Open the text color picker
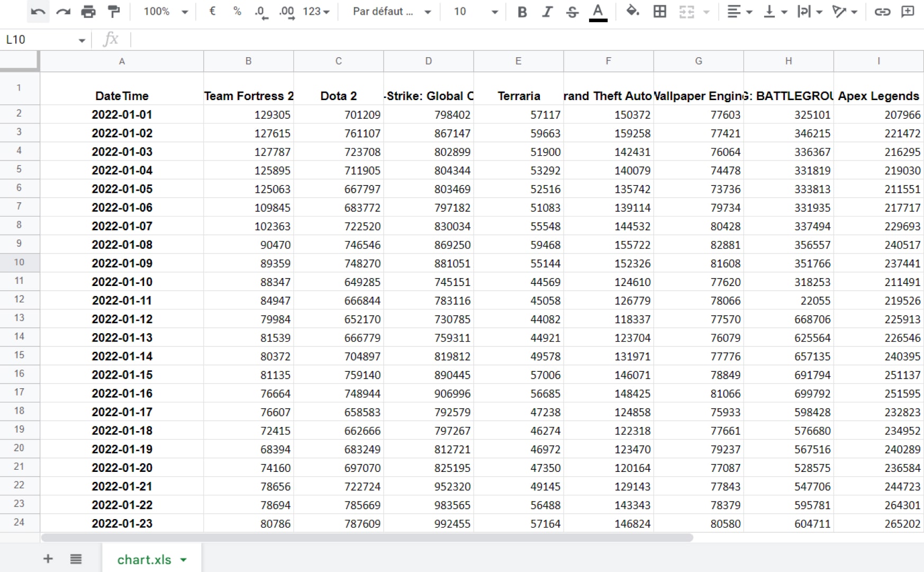The image size is (924, 572). click(598, 12)
